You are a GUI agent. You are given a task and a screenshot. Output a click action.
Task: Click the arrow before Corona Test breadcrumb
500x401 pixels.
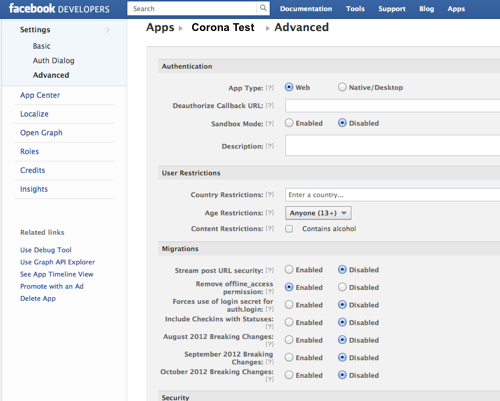click(181, 29)
